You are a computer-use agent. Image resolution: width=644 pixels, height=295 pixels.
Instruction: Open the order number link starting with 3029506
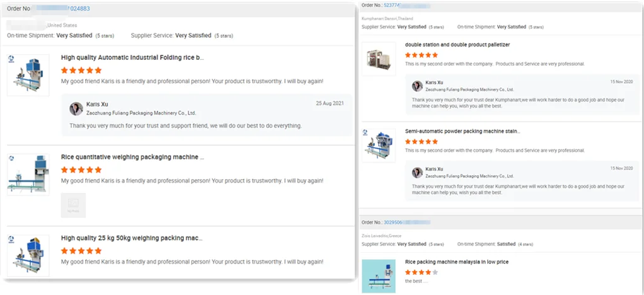397,222
